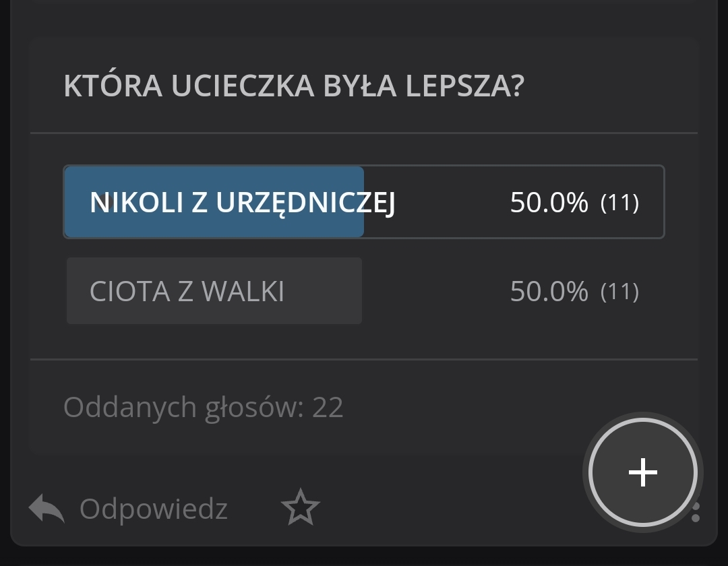
Task: Click the reply arrow icon
Action: pyautogui.click(x=47, y=509)
